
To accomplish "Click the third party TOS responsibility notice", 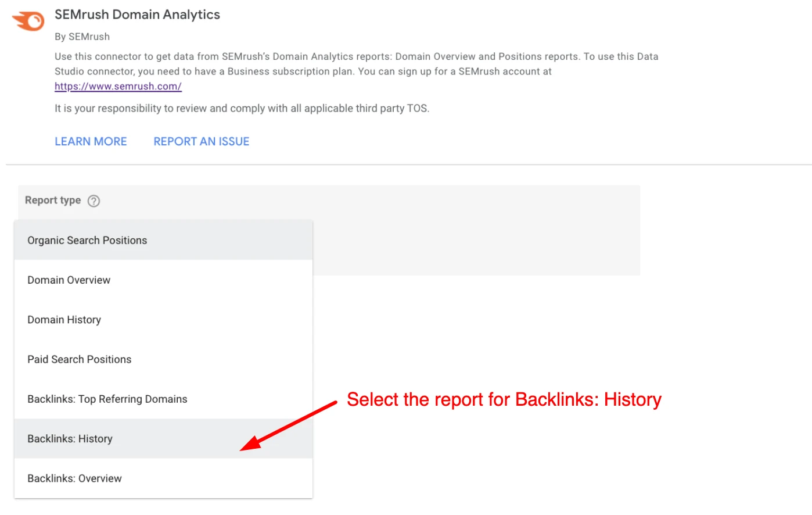I will click(242, 109).
